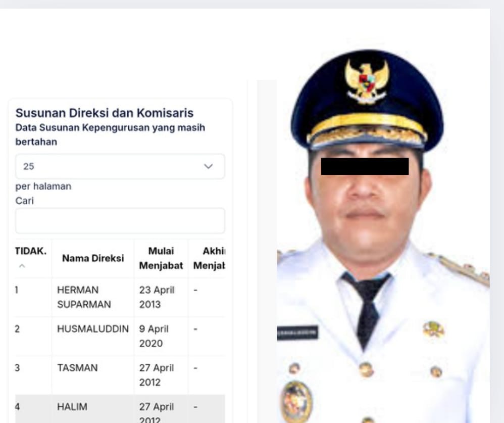504x423 pixels.
Task: Select the HERMAN SUPARMAN row name
Action: point(84,297)
